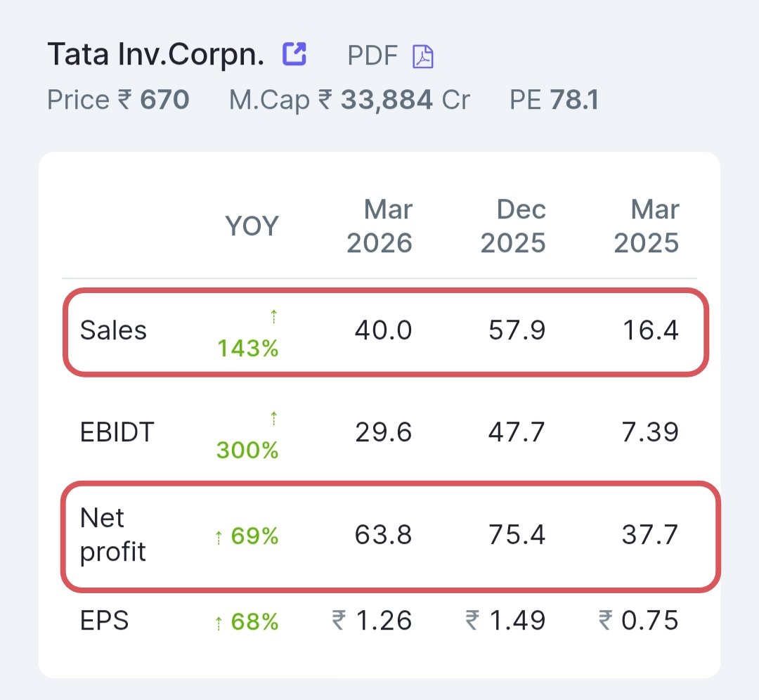Click the Tata Inv.Corpn. company name
Screen dimensions: 759x700
[156, 54]
